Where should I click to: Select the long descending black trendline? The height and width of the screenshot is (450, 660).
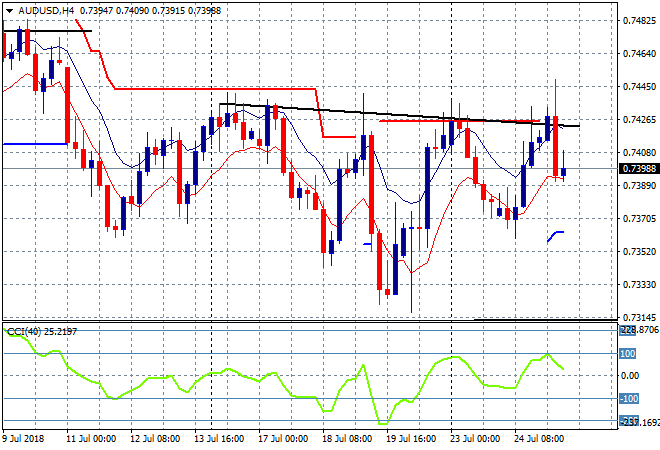(x=399, y=114)
